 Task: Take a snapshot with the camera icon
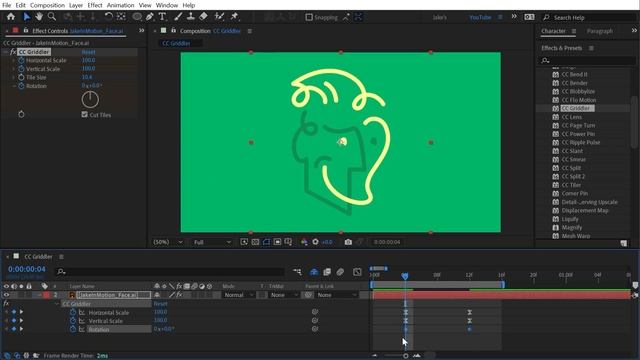348,242
